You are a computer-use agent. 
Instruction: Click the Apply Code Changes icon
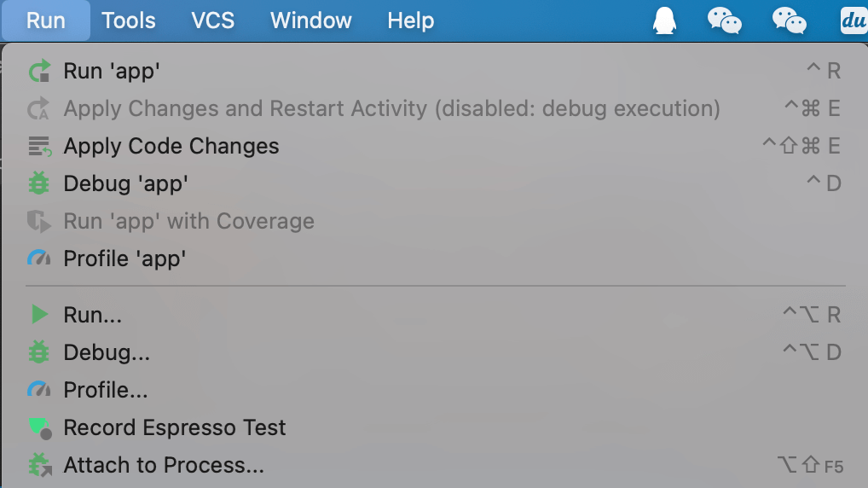pyautogui.click(x=39, y=147)
